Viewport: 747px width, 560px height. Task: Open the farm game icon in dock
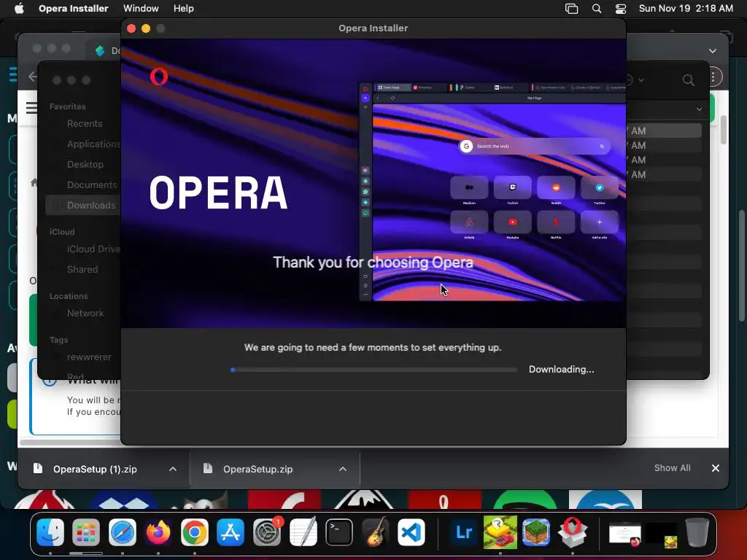pyautogui.click(x=500, y=532)
